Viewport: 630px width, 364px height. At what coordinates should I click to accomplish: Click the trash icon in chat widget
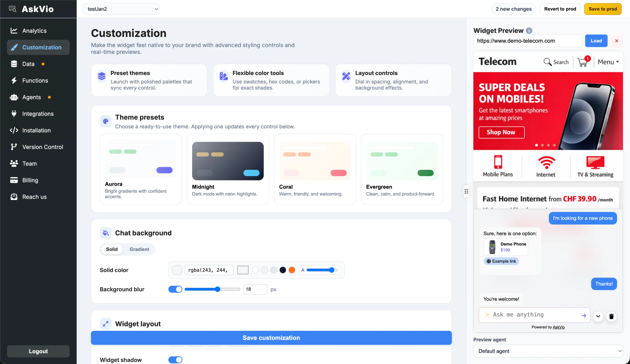(x=611, y=316)
